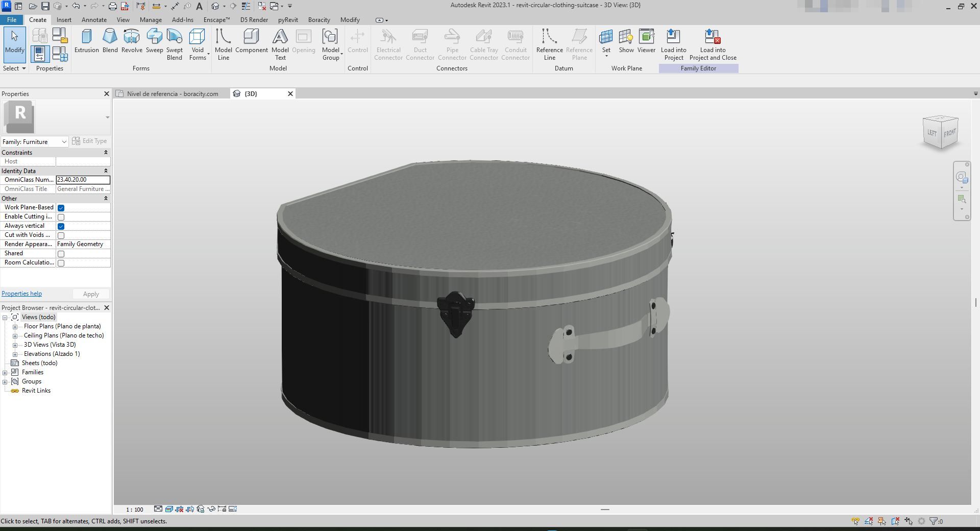The image size is (980, 531).
Task: Select Revit Links in Project Browser
Action: 36,391
